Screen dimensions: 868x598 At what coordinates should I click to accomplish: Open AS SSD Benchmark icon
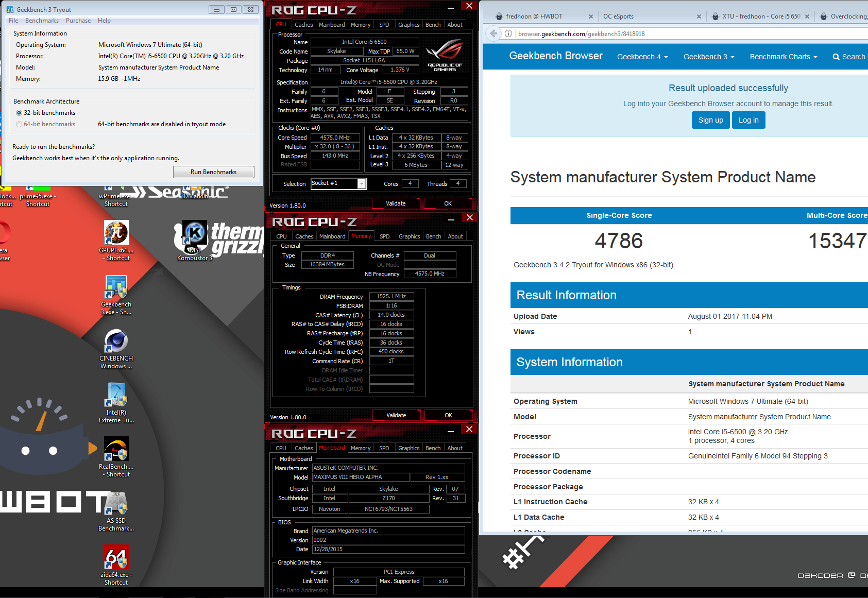pos(116,511)
